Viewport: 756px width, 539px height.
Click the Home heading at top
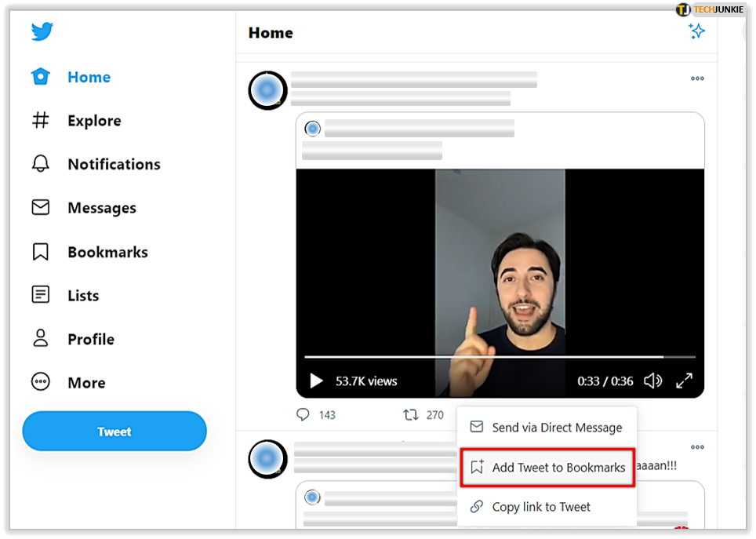271,33
